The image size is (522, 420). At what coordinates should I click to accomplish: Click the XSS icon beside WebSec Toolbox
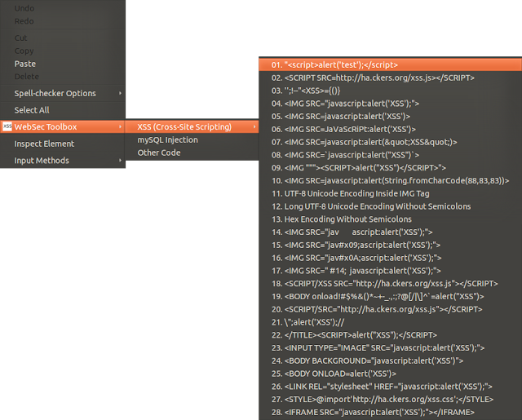tap(7, 126)
